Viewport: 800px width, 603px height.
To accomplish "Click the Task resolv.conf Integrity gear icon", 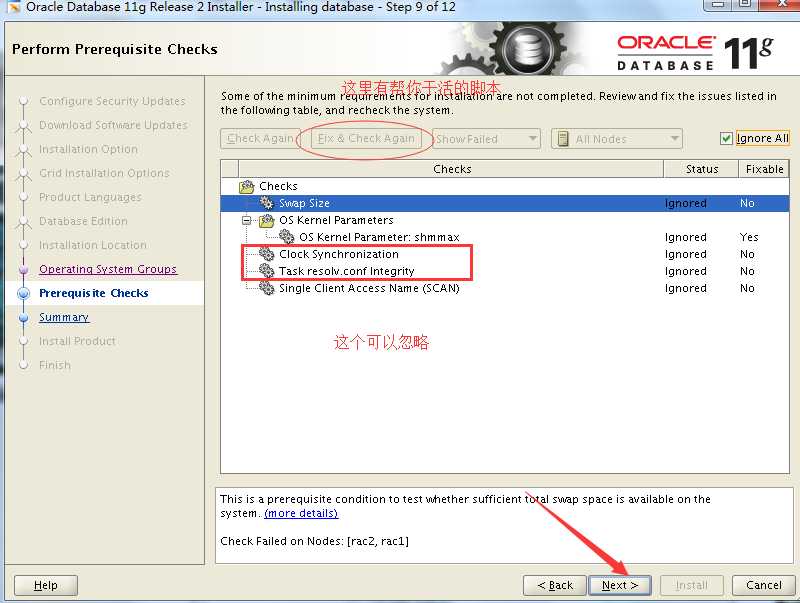I will (267, 271).
